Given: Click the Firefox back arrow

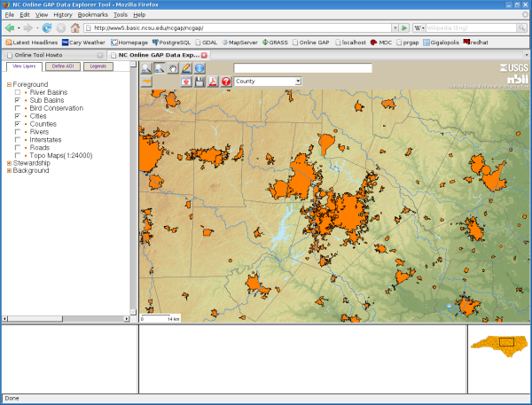Looking at the screenshot, I should coord(10,27).
